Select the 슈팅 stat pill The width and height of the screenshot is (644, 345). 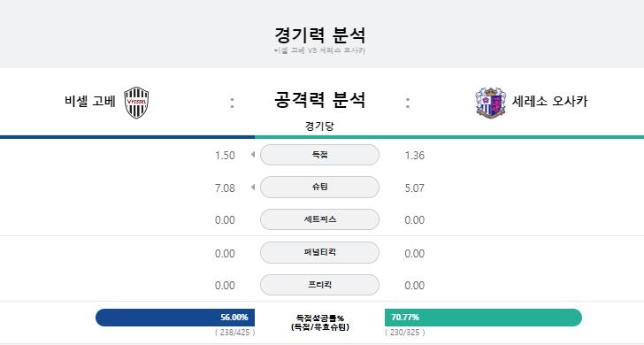pos(319,187)
